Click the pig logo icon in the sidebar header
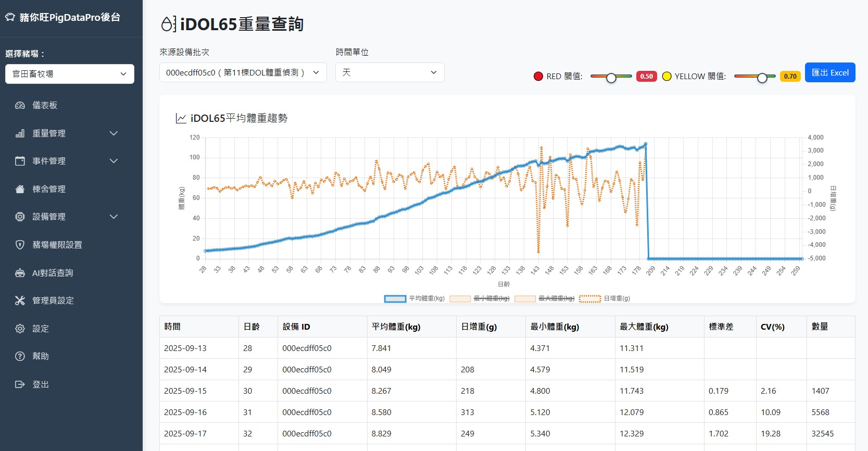 coord(10,17)
